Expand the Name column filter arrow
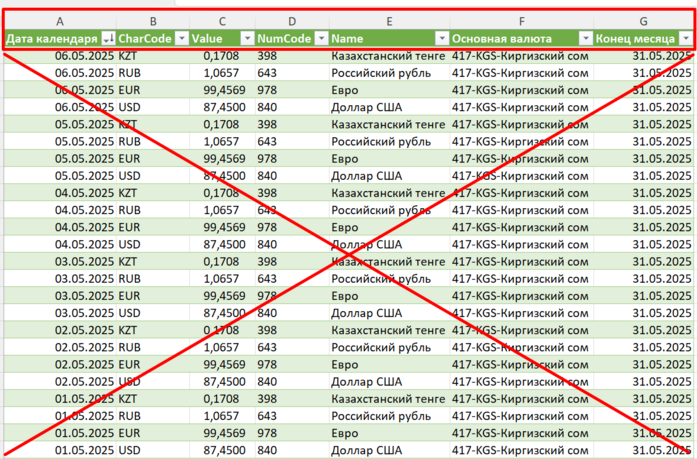 tap(441, 39)
